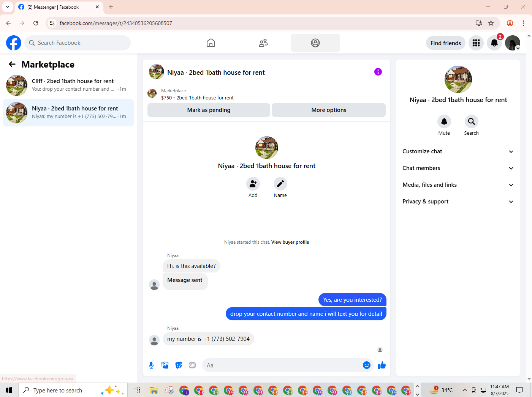Expand the Privacy & support section
The height and width of the screenshot is (397, 532).
pyautogui.click(x=458, y=202)
